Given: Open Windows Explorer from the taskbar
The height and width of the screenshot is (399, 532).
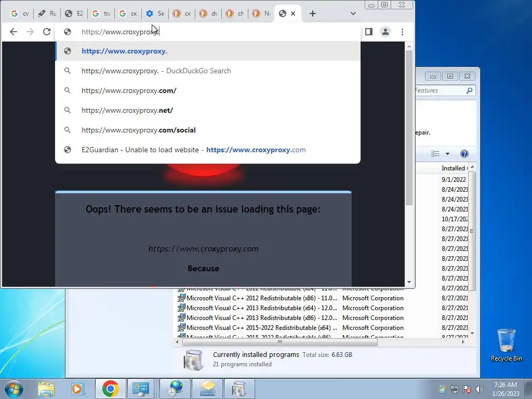Looking at the screenshot, I should coord(46,389).
